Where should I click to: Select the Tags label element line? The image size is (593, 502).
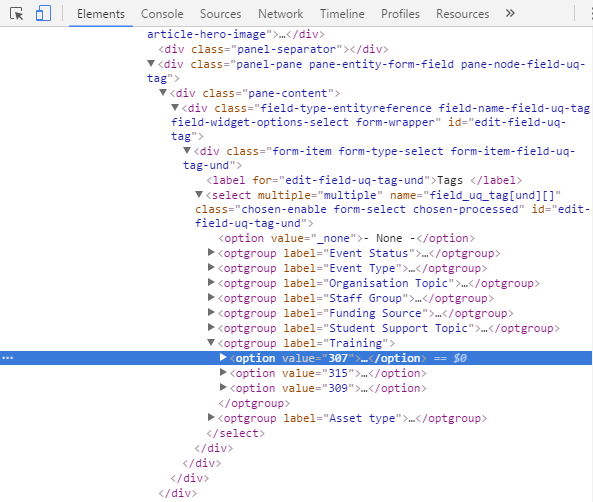coord(364,180)
